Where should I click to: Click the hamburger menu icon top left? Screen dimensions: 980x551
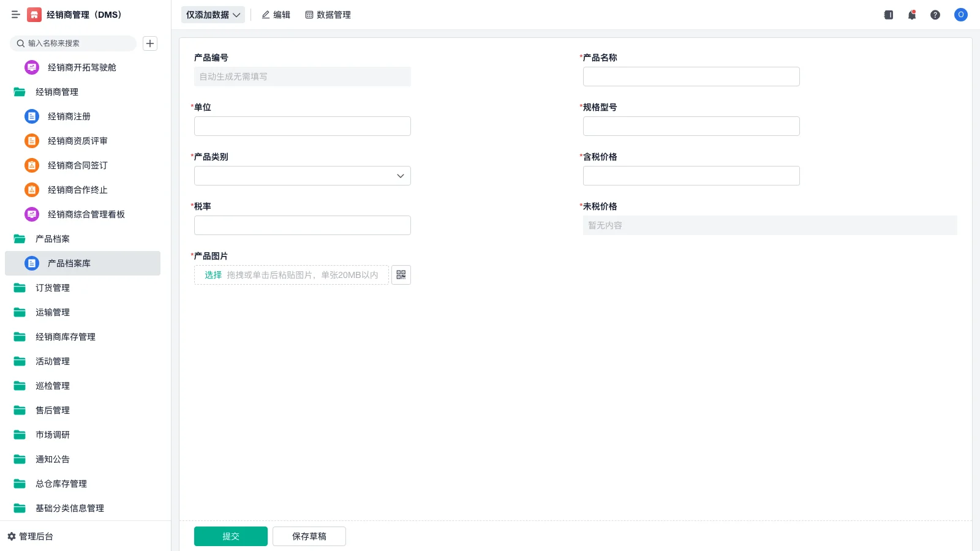tap(15, 15)
